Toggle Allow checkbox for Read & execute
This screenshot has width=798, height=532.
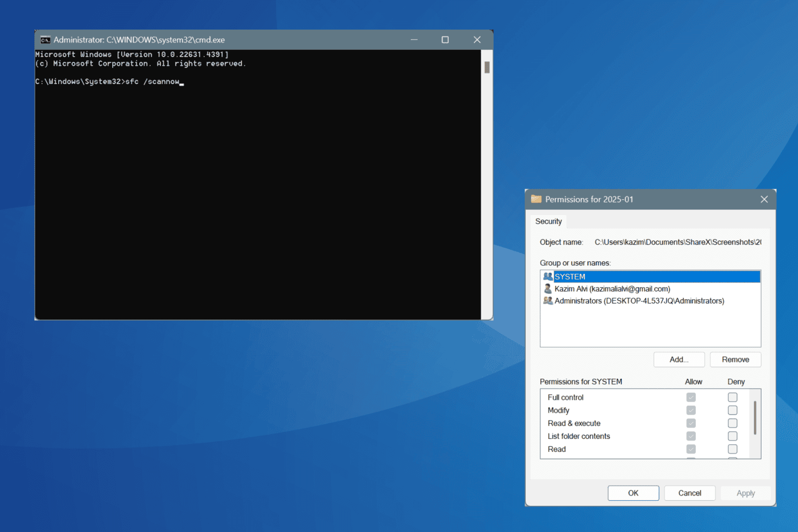[x=691, y=423]
